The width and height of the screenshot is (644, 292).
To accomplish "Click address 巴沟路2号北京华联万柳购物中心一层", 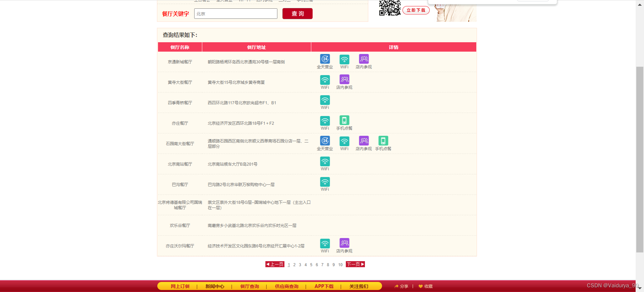I will point(241,185).
